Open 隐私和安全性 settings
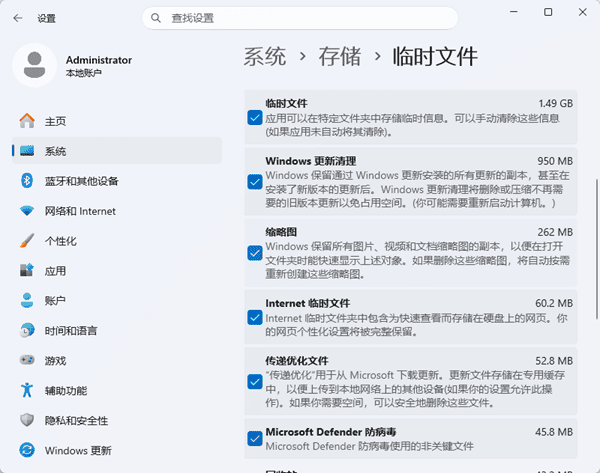600x473 pixels. coord(117,420)
